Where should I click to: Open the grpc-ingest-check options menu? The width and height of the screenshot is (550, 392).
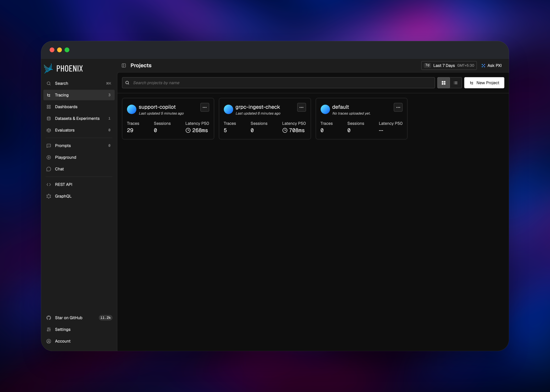(x=302, y=107)
